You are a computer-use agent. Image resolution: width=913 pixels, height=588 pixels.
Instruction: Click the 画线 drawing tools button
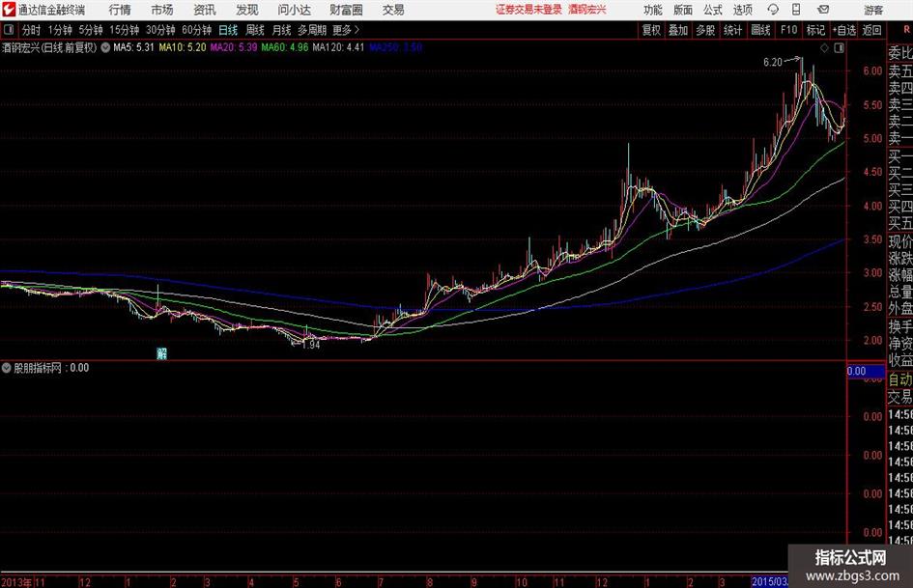761,30
